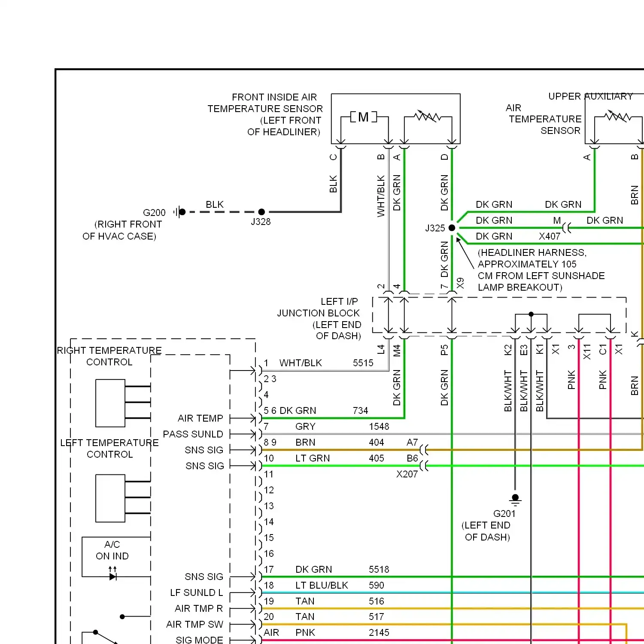The width and height of the screenshot is (644, 644).
Task: Click the LF SUNLD L pin label
Action: coord(197,592)
